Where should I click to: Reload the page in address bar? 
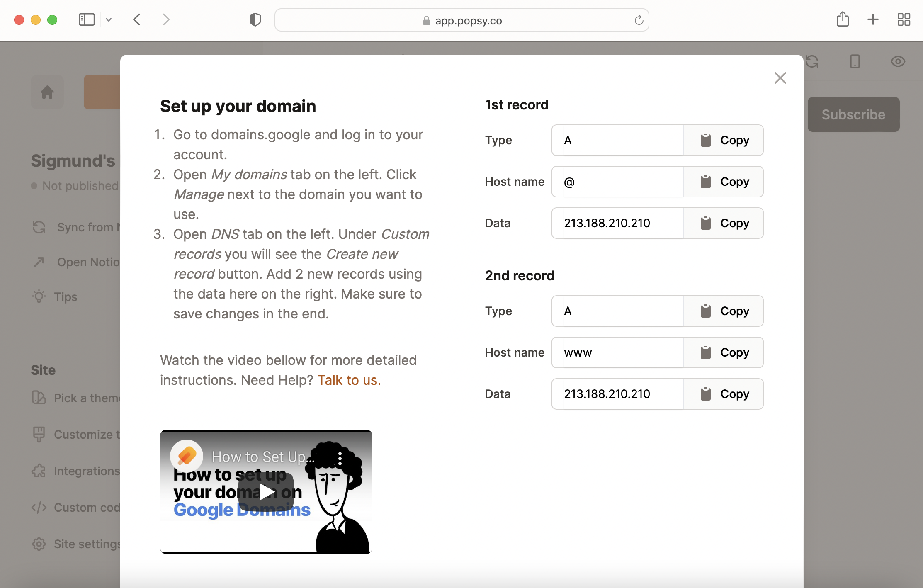point(639,20)
